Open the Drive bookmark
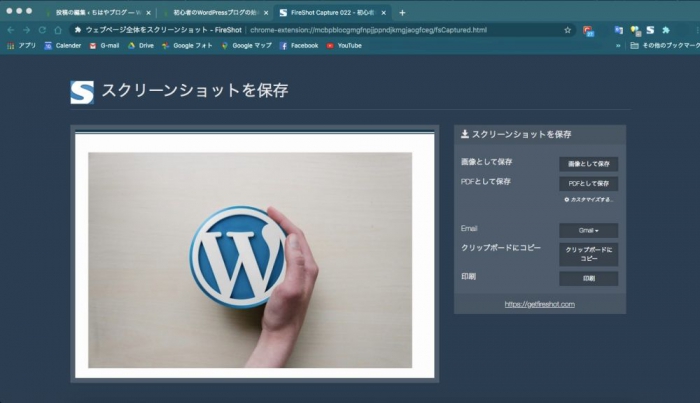This screenshot has width=700, height=403. pos(141,46)
